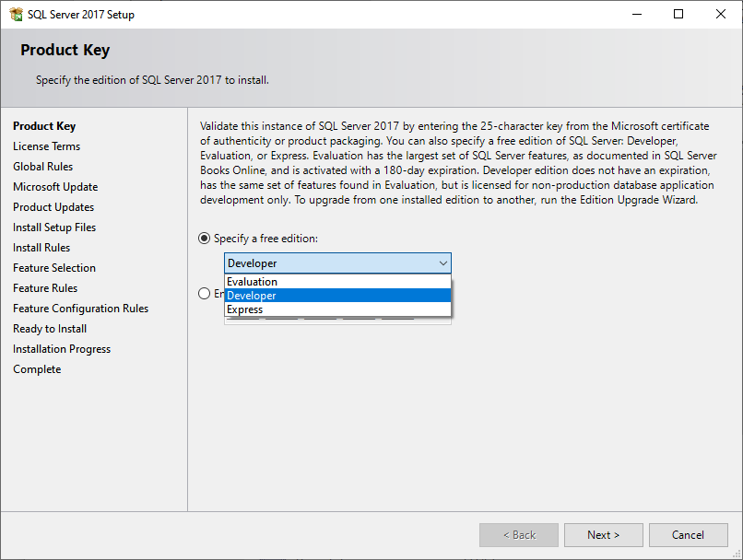Minimize the SQL Server Setup window

click(636, 14)
